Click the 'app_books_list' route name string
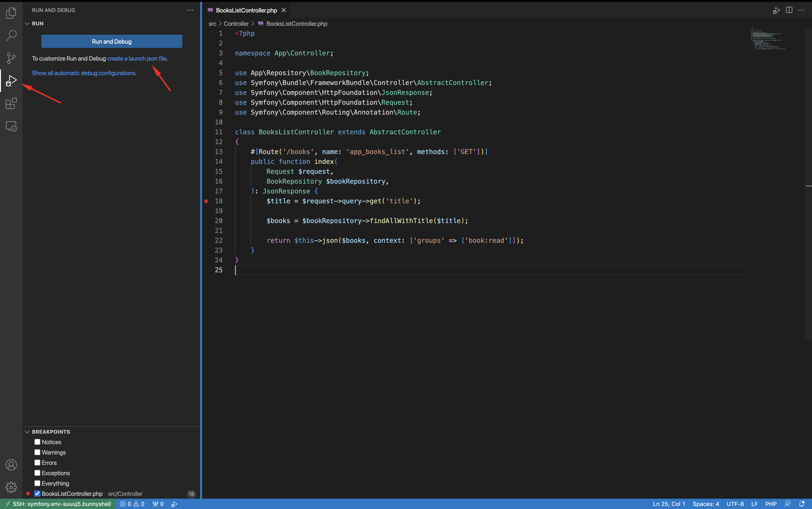The width and height of the screenshot is (812, 509). [x=378, y=152]
